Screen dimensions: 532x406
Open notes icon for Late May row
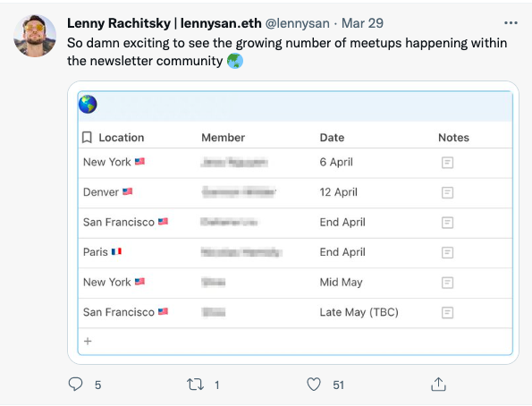coord(447,312)
